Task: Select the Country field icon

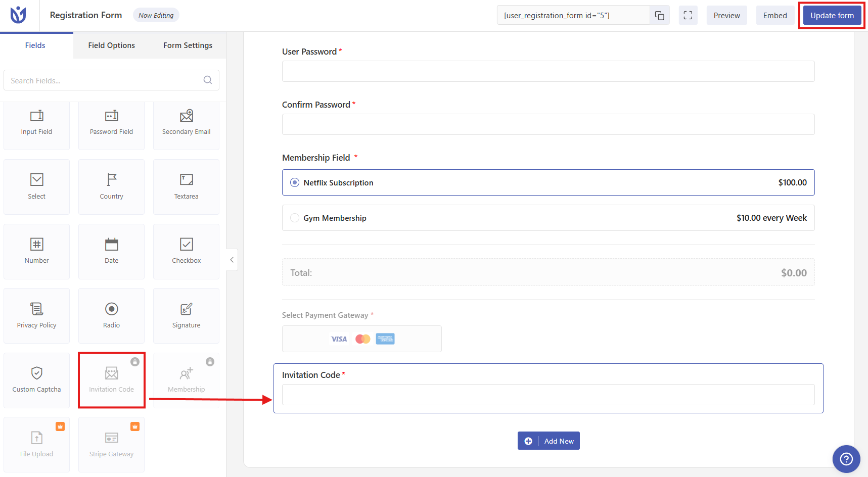Action: [x=112, y=179]
